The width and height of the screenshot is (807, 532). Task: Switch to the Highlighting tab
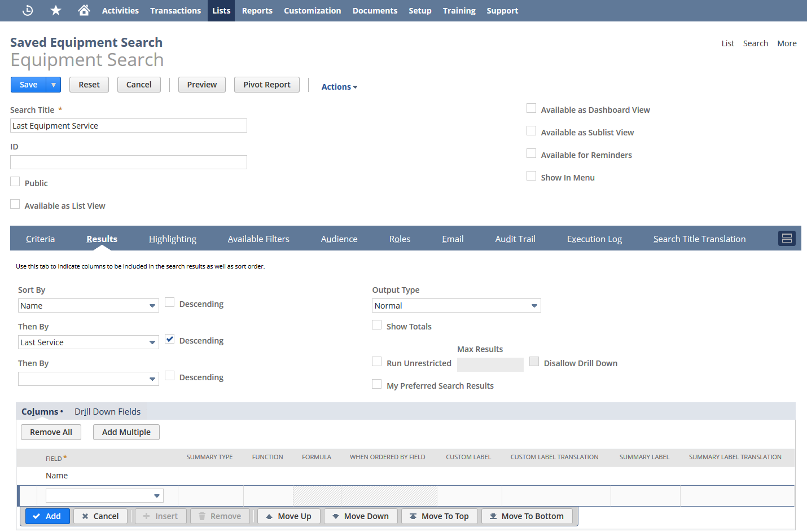point(173,239)
